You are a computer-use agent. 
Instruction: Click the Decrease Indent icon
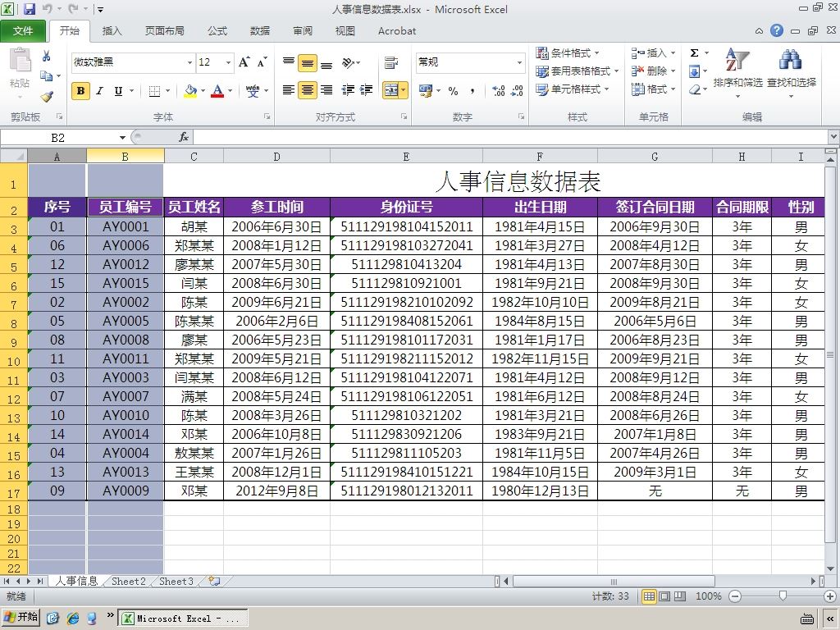point(348,90)
